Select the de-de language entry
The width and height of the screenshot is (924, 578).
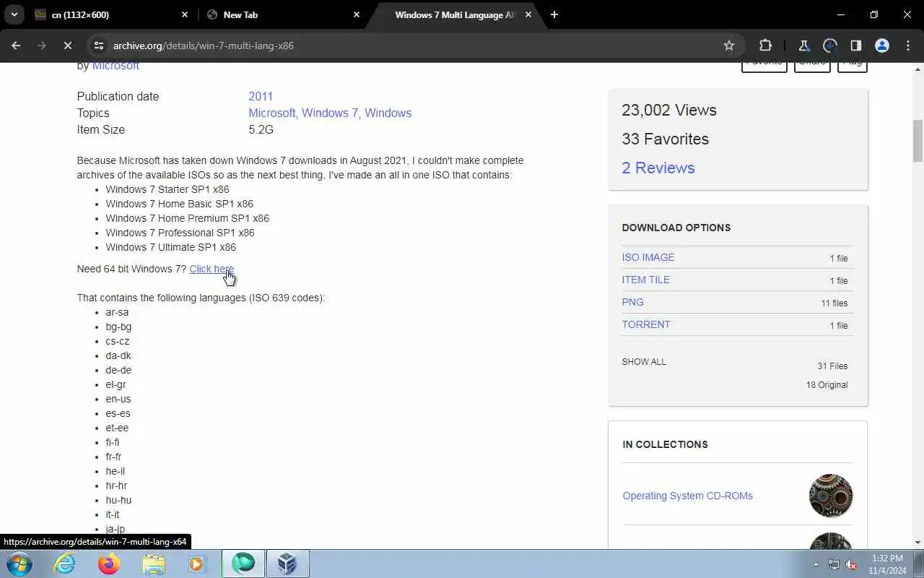click(x=118, y=370)
